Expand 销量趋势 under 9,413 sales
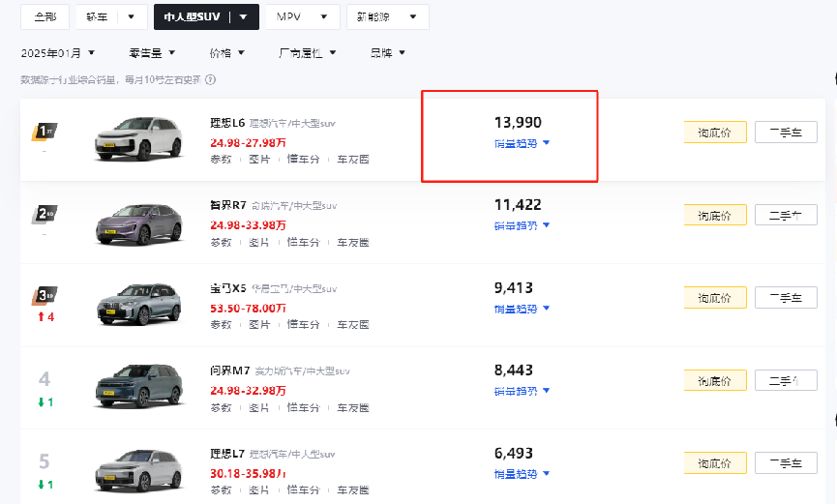Image resolution: width=837 pixels, height=504 pixels. tap(522, 309)
